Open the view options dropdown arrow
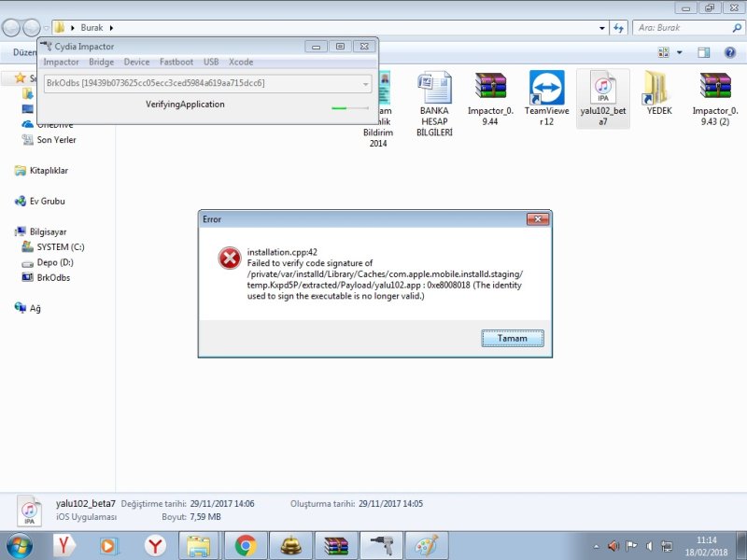 tap(680, 52)
